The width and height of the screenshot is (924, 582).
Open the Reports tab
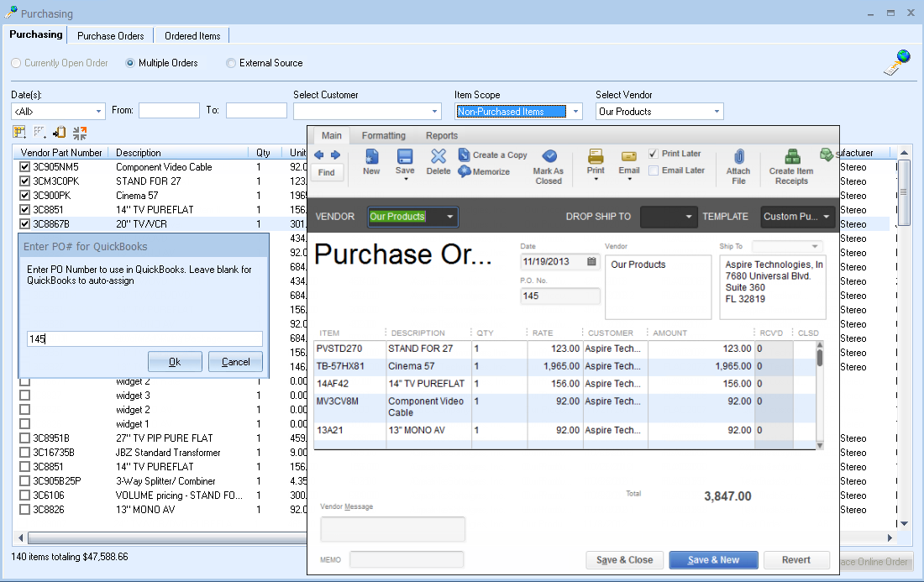441,135
